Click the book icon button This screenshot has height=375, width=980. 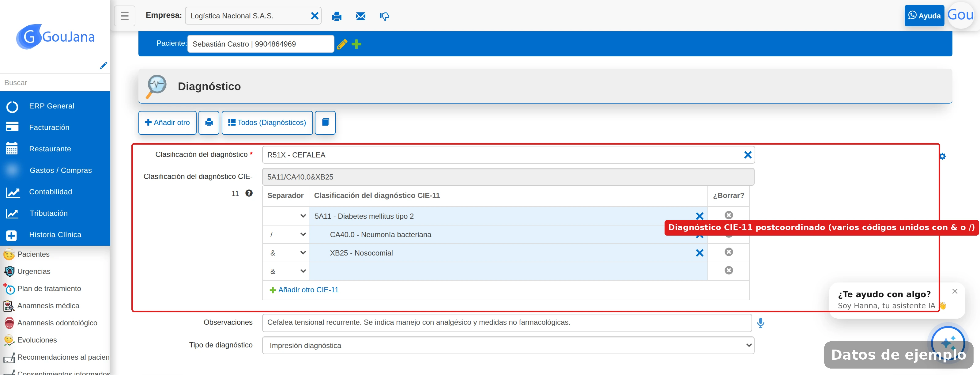click(325, 123)
